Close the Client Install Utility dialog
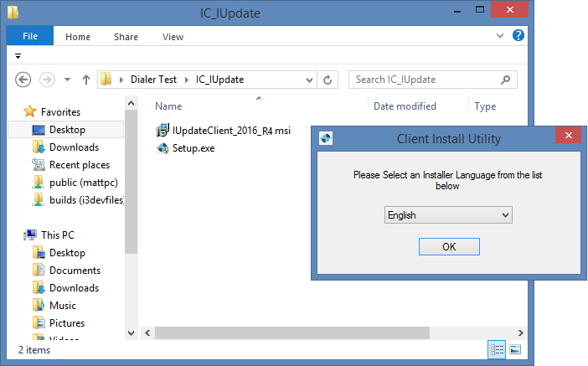This screenshot has height=366, width=588. 569,136
